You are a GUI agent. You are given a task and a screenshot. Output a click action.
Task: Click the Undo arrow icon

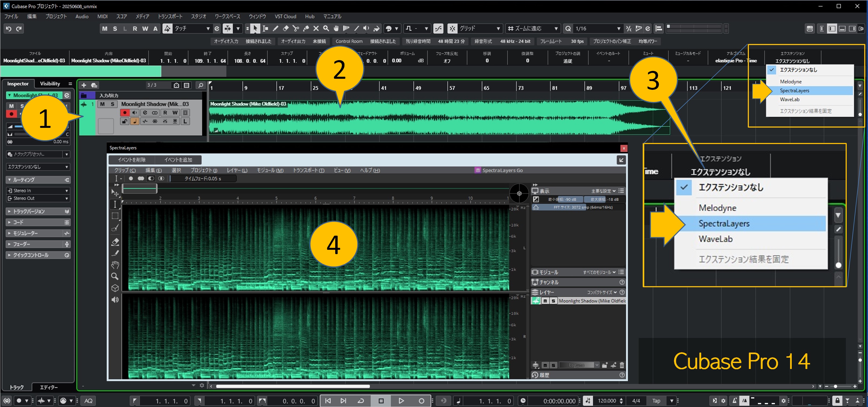pos(9,29)
